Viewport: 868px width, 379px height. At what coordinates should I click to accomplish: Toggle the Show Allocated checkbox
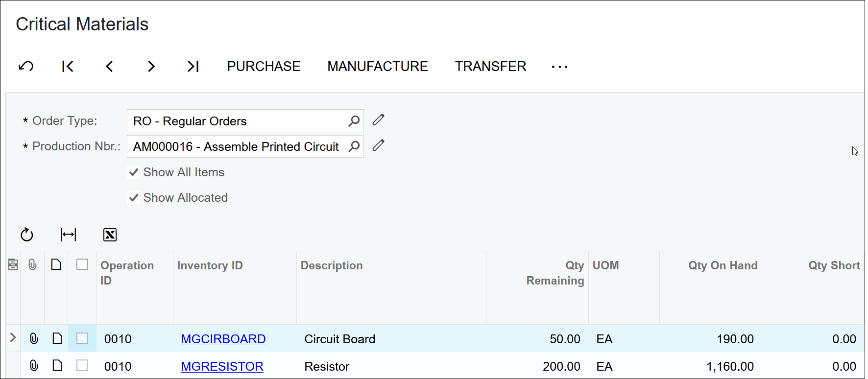pyautogui.click(x=133, y=198)
